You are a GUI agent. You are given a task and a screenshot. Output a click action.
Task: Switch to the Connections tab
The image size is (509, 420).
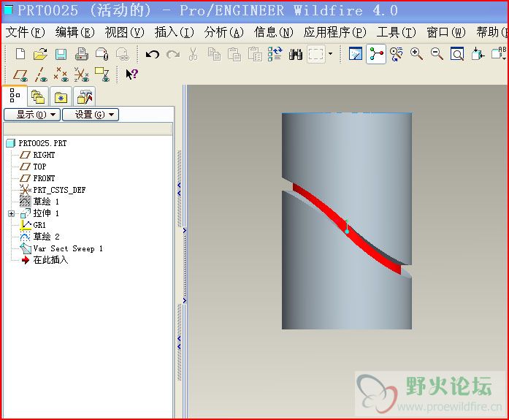pos(85,96)
